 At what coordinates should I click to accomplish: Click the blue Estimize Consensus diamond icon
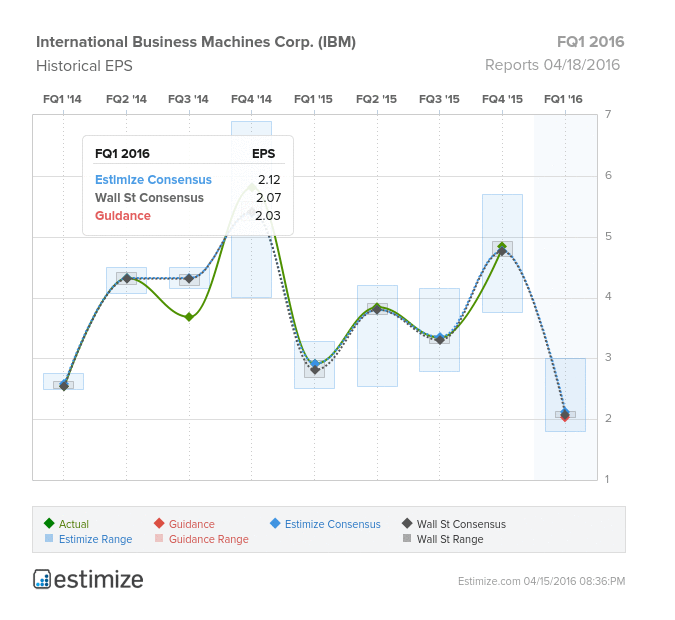click(275, 523)
